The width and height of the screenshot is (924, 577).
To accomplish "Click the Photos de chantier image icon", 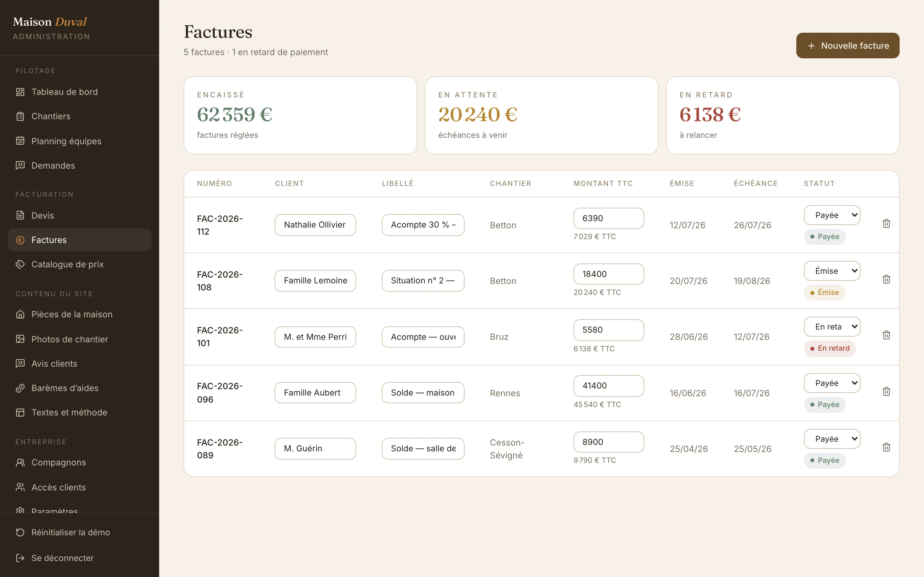I will [20, 339].
